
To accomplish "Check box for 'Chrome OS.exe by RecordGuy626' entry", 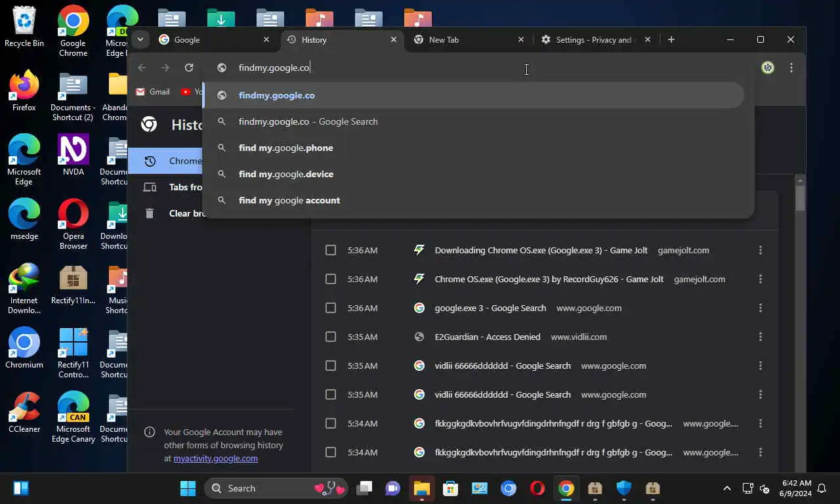I will [x=331, y=279].
